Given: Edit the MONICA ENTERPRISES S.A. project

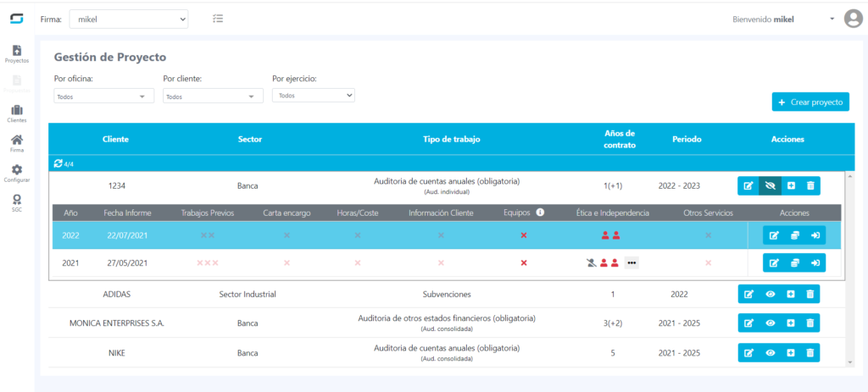Looking at the screenshot, I should (748, 323).
